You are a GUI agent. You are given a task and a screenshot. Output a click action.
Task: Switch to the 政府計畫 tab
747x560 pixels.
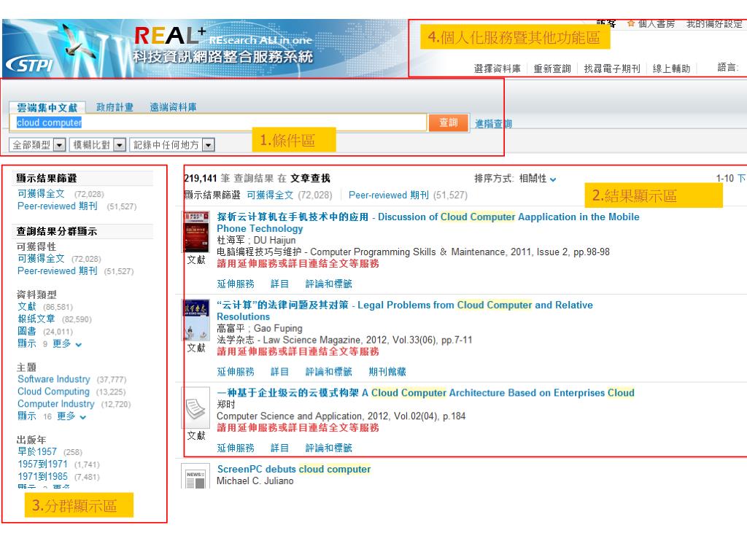click(x=115, y=107)
